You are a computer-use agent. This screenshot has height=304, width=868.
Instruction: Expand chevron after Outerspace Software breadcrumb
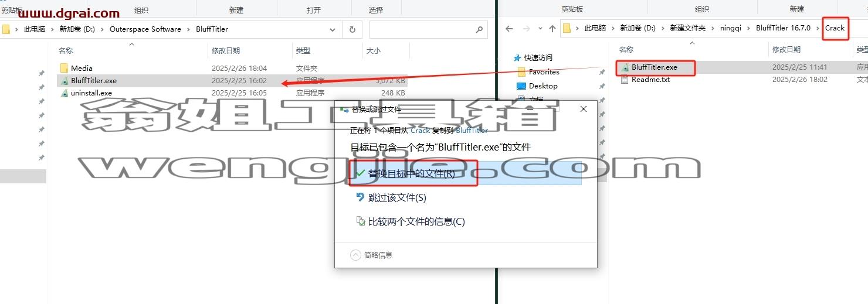coord(189,29)
